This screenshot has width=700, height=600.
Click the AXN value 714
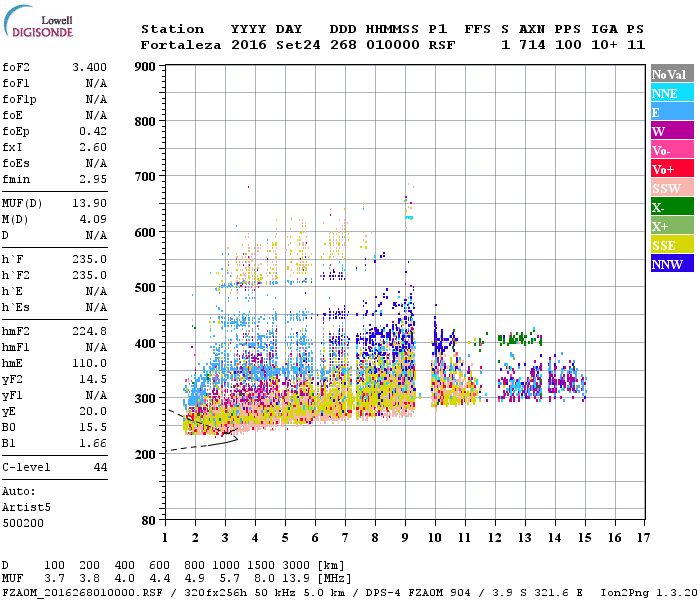coord(532,45)
